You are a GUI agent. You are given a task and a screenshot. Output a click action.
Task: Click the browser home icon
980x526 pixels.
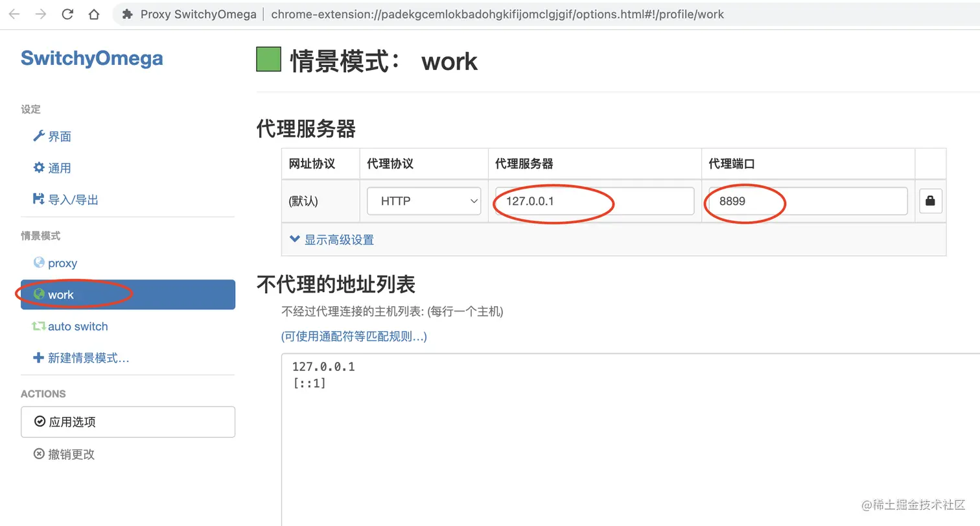click(94, 14)
